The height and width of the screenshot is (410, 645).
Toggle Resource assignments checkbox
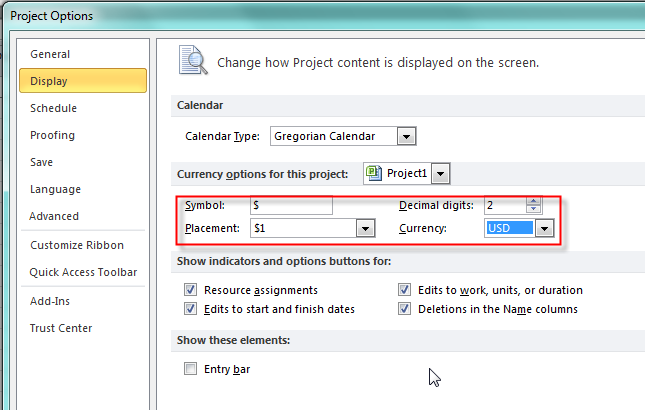click(191, 290)
